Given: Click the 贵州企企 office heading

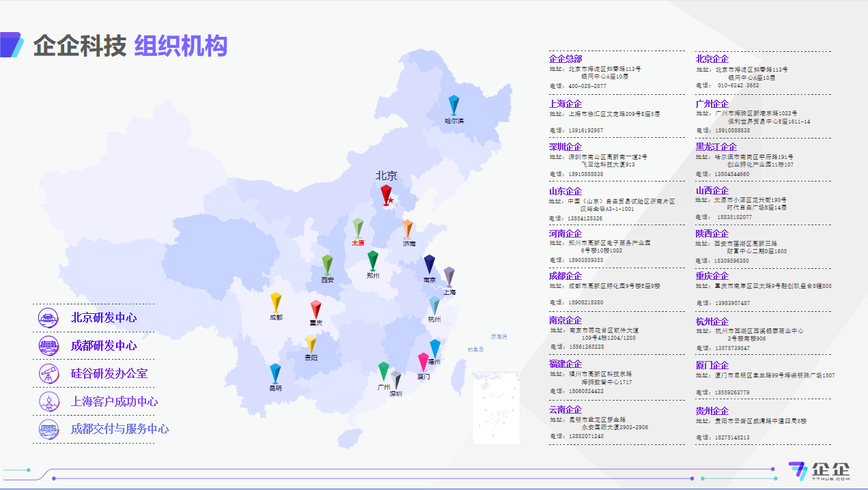Looking at the screenshot, I should click(x=712, y=411).
